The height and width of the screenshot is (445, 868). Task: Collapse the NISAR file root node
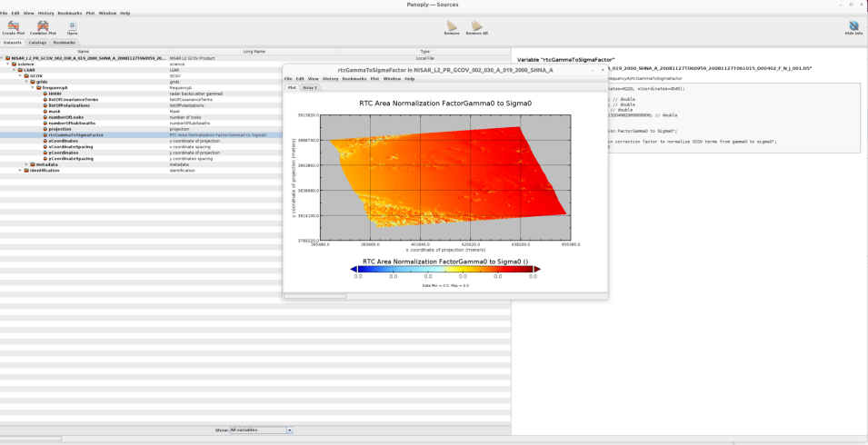point(2,58)
